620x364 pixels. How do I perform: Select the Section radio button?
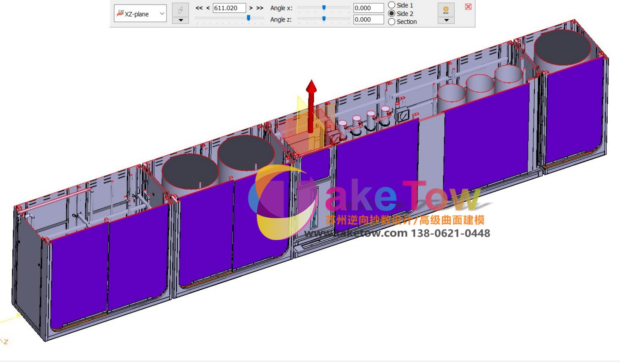click(x=392, y=21)
